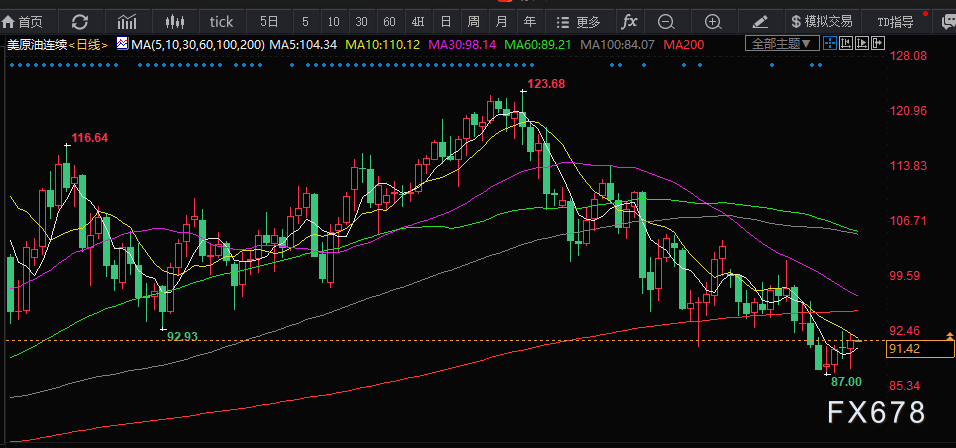
Task: Click the 99.59 axis value
Action: click(x=905, y=275)
